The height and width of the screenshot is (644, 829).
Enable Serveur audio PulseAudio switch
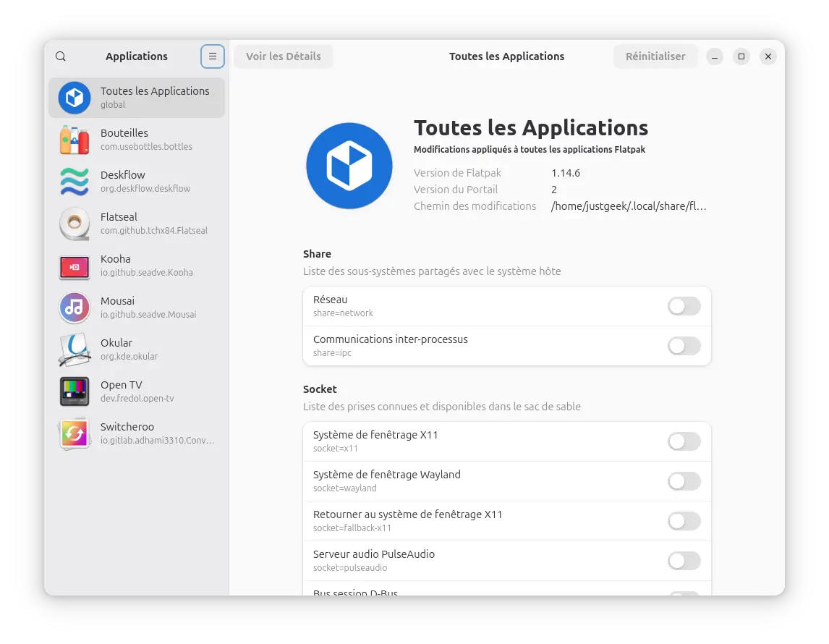point(684,561)
